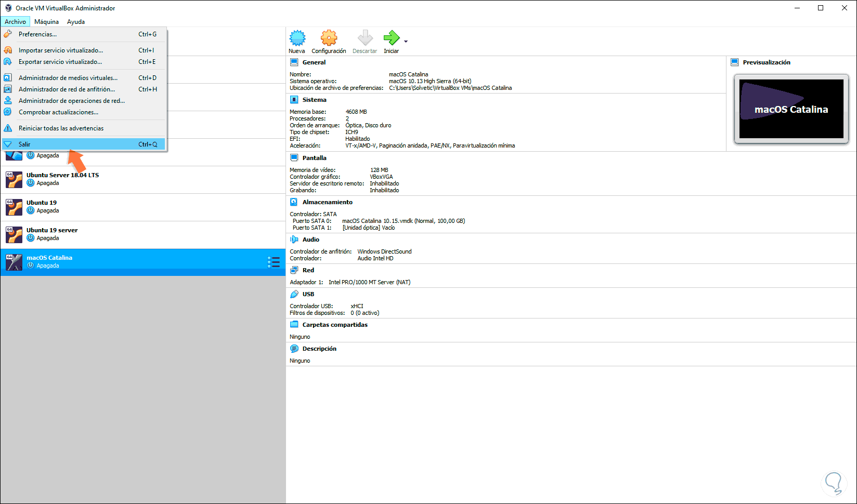Click the icon beside Exportar servicio virtualizado
The width and height of the screenshot is (857, 504).
pyautogui.click(x=8, y=62)
